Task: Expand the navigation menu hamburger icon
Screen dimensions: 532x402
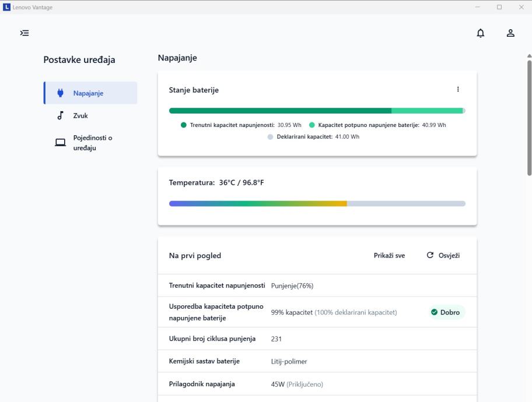Action: [24, 33]
